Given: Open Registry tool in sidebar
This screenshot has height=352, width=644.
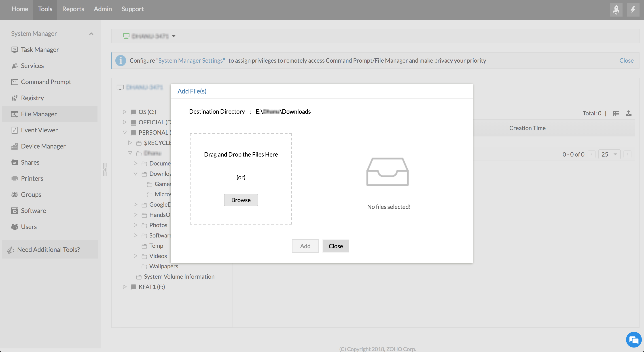Looking at the screenshot, I should coord(32,98).
